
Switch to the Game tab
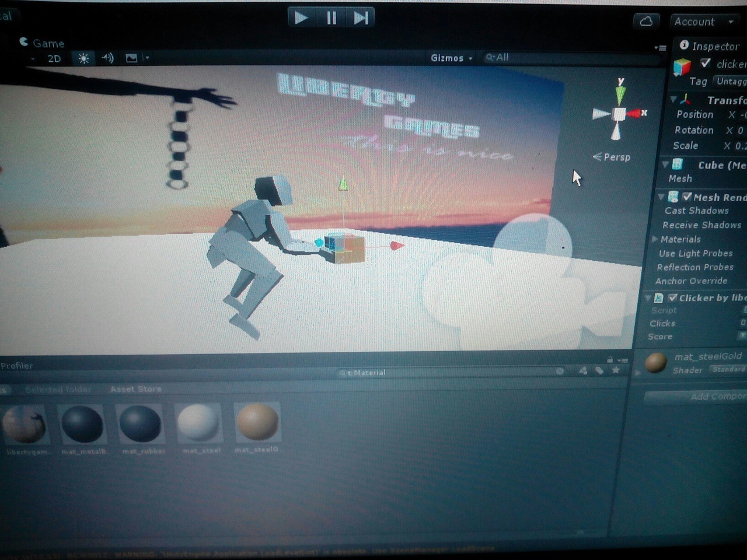[42, 43]
